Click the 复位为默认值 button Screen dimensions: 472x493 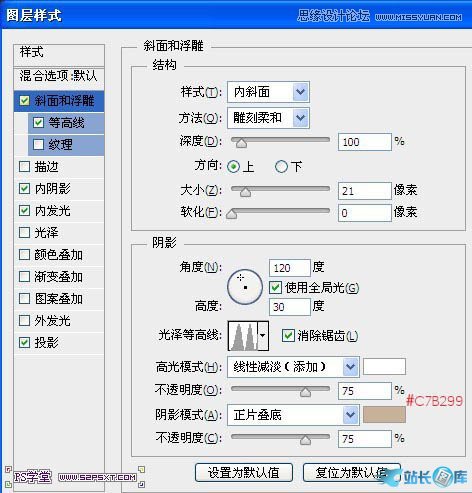352,472
